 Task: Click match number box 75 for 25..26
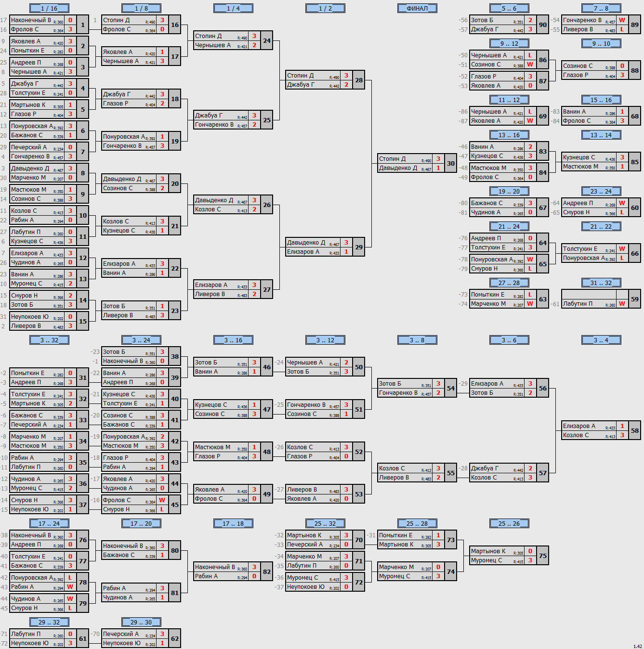click(x=543, y=556)
